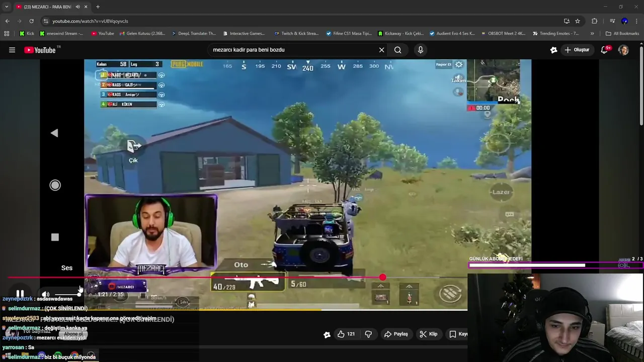Screen dimensions: 644x362
Task: Seek using the red progress bar scrubber
Action: (x=382, y=277)
